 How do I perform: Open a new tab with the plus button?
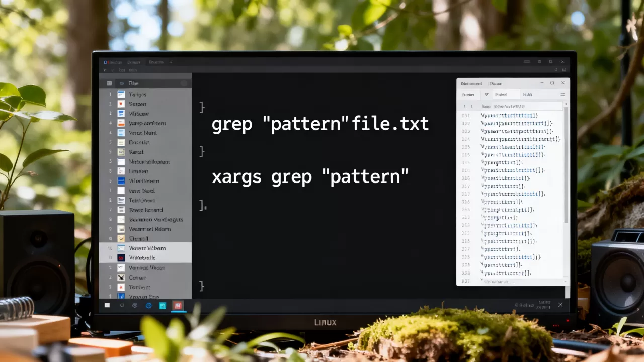171,62
